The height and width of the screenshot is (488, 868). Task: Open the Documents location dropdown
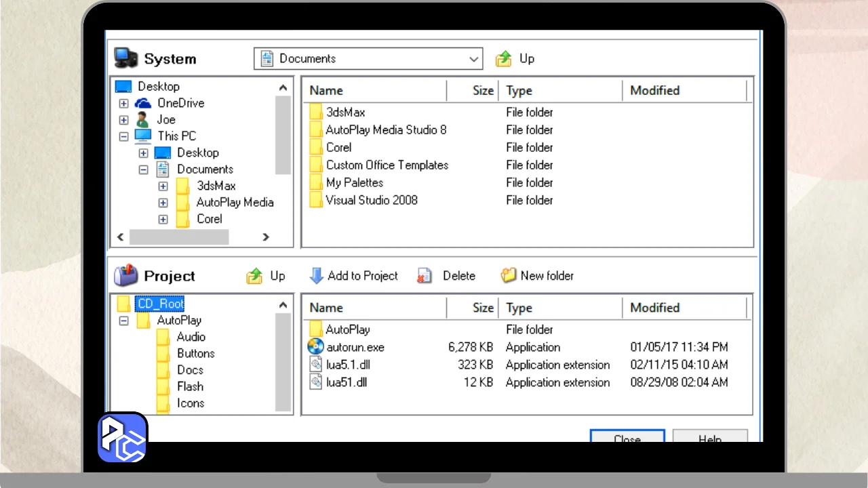(x=474, y=59)
